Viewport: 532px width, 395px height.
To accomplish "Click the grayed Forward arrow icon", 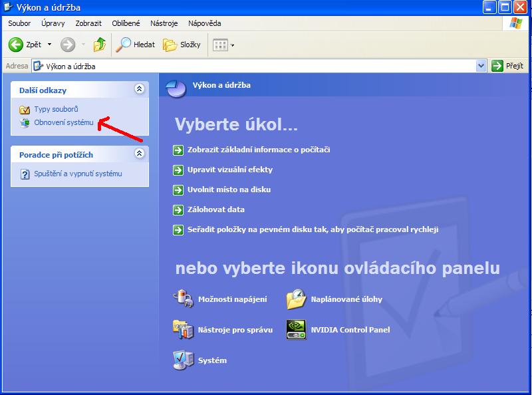I will [x=68, y=45].
